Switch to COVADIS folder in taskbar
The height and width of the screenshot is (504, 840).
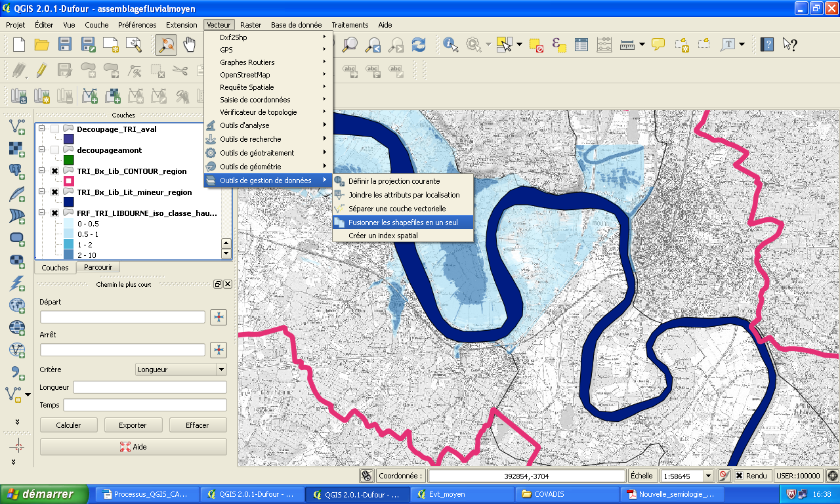[x=566, y=494]
